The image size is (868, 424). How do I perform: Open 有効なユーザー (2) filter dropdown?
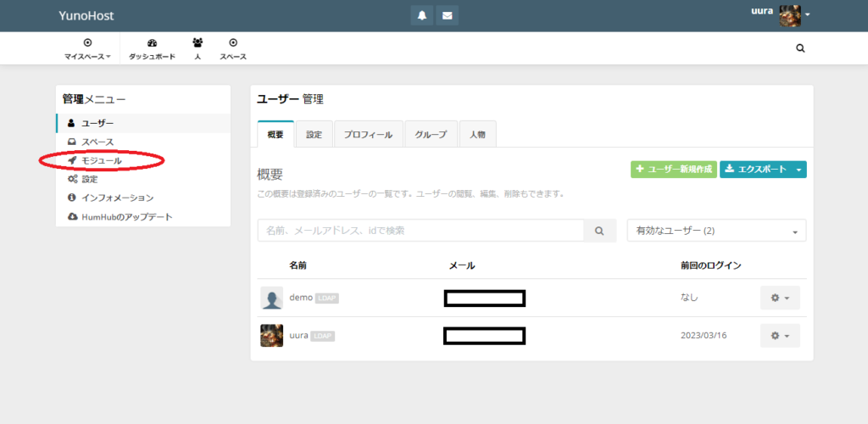(x=716, y=231)
